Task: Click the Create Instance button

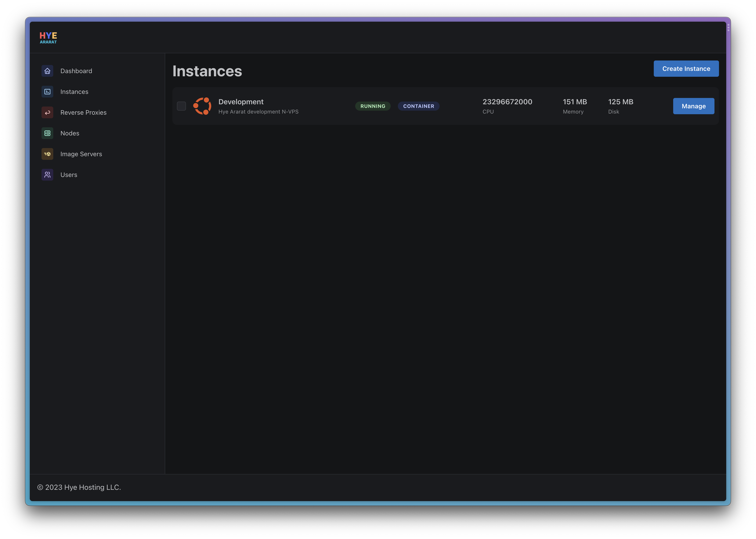Action: [686, 69]
